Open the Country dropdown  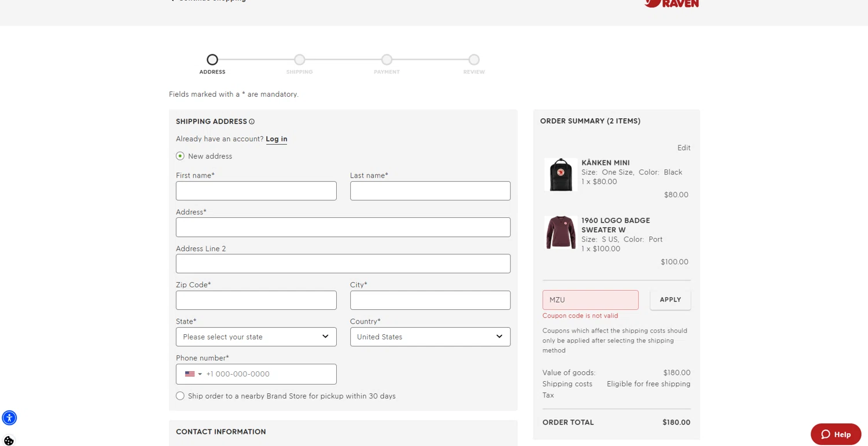[x=430, y=337]
